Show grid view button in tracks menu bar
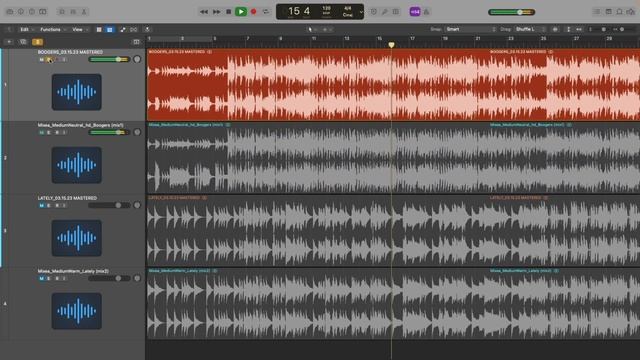The height and width of the screenshot is (360, 640). pos(99,29)
